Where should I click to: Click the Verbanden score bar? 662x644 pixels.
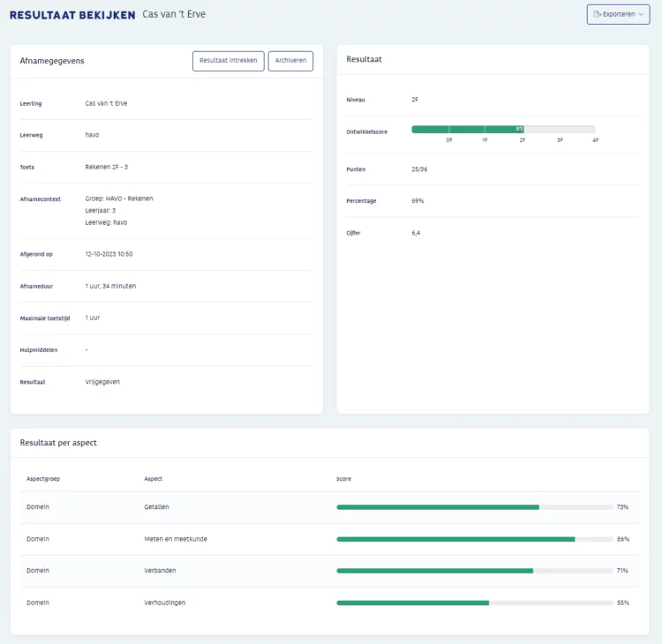(x=475, y=571)
